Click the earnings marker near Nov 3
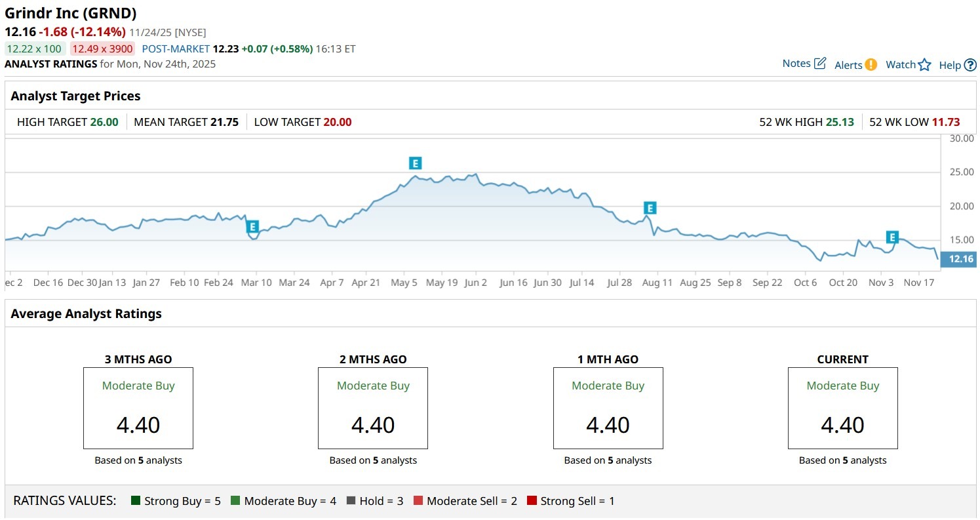 892,237
